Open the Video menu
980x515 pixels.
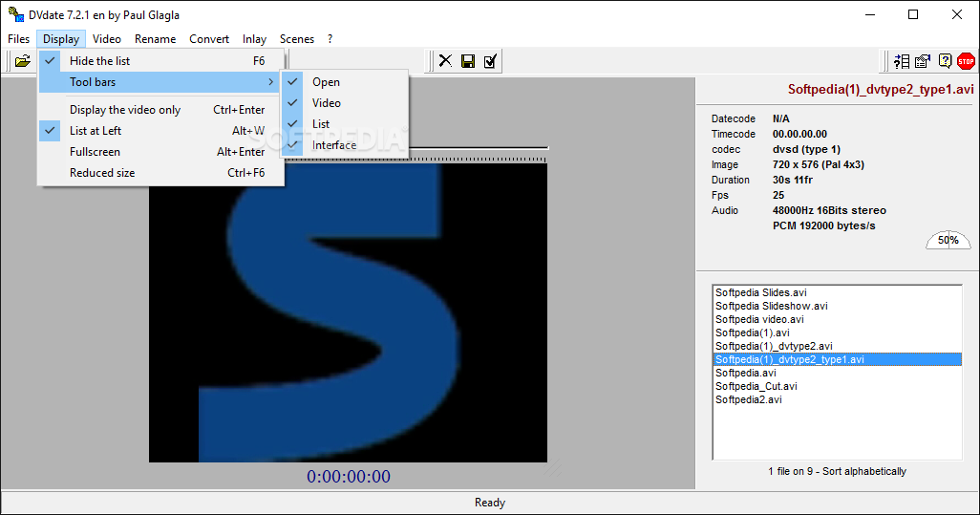107,39
